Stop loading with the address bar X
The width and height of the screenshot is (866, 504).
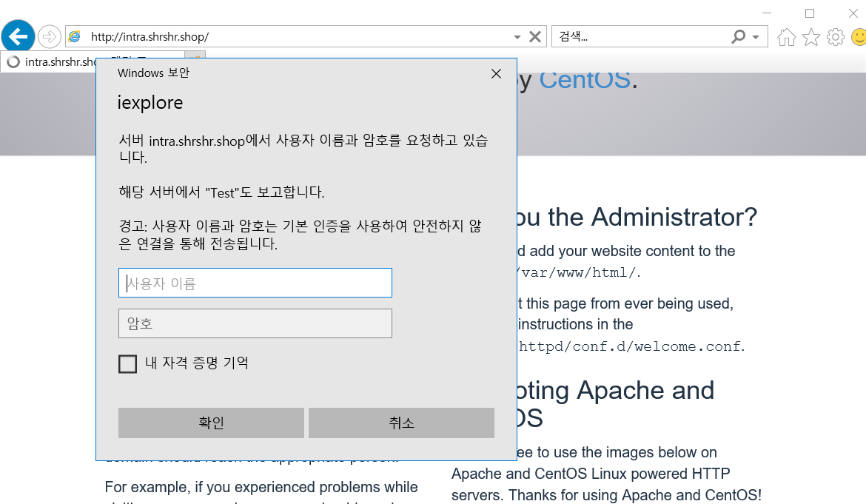pyautogui.click(x=534, y=36)
